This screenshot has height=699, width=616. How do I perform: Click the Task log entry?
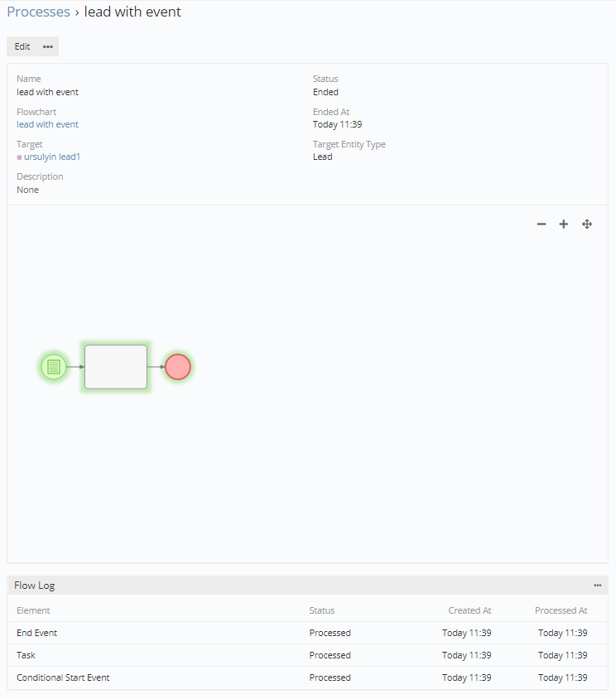(26, 655)
